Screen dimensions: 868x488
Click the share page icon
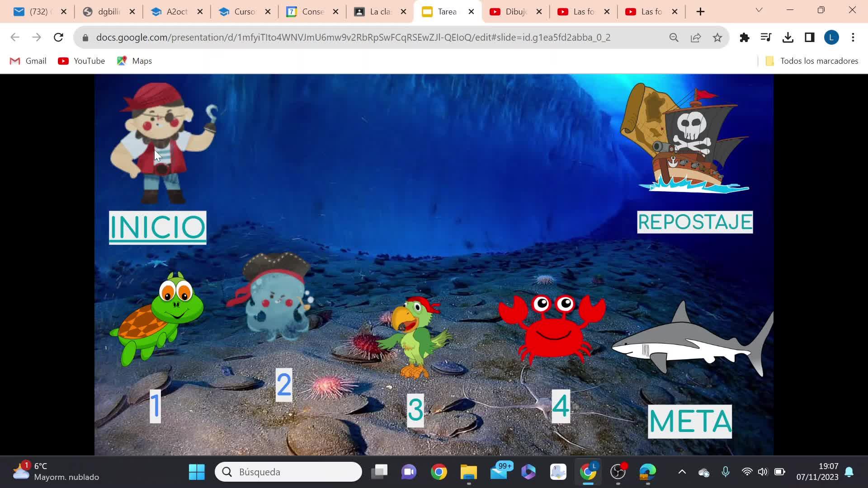coord(696,38)
